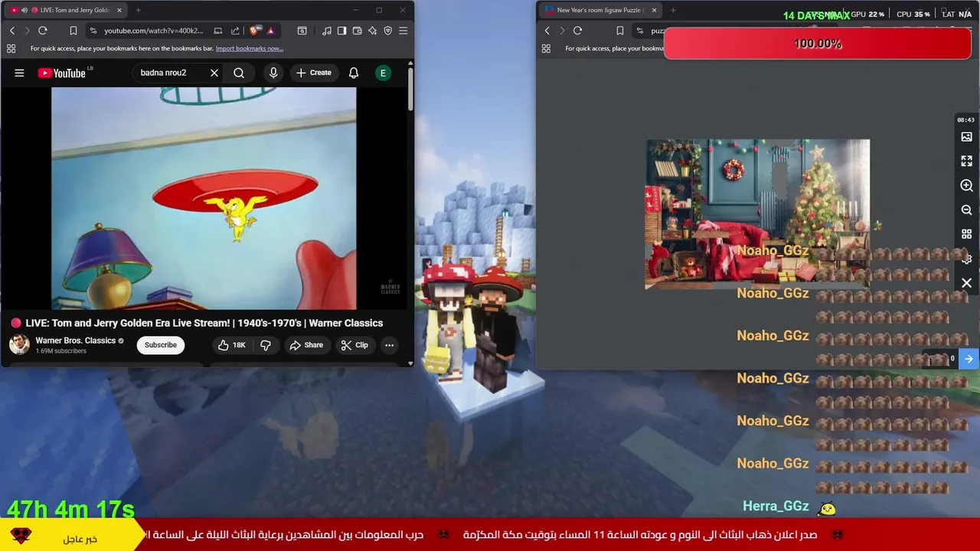Click the Tom and Jerry video player

[204, 198]
